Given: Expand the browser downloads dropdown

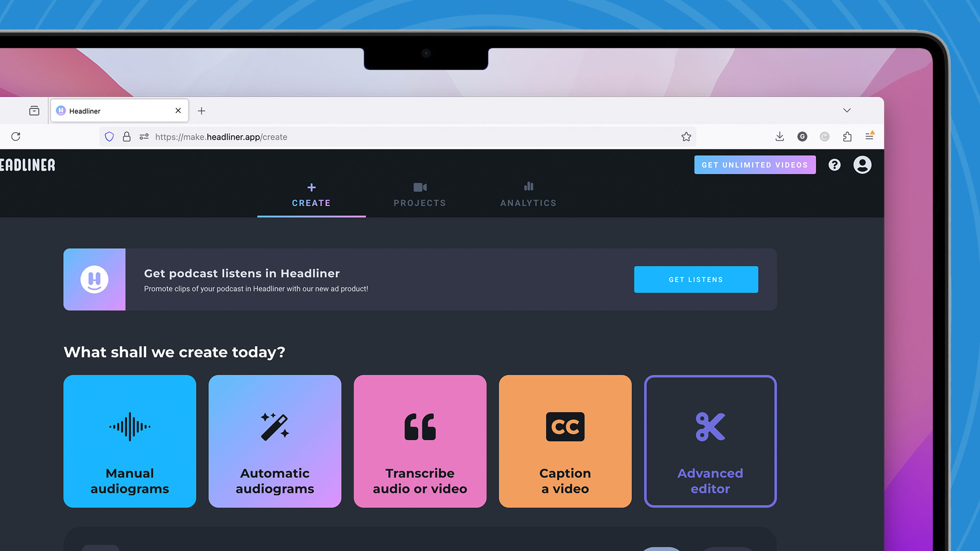Looking at the screenshot, I should [x=780, y=137].
